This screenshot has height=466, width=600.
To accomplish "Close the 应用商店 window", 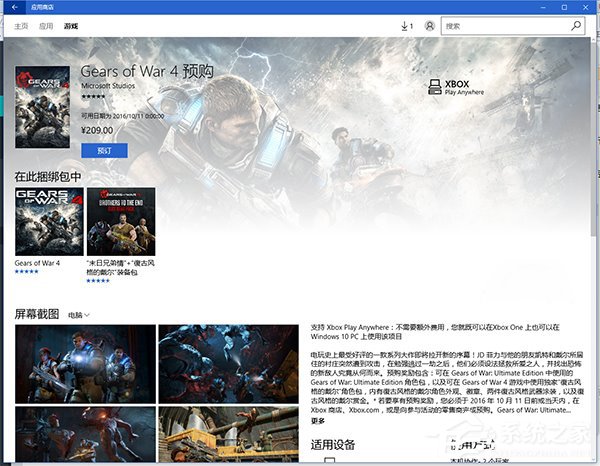I will point(585,7).
